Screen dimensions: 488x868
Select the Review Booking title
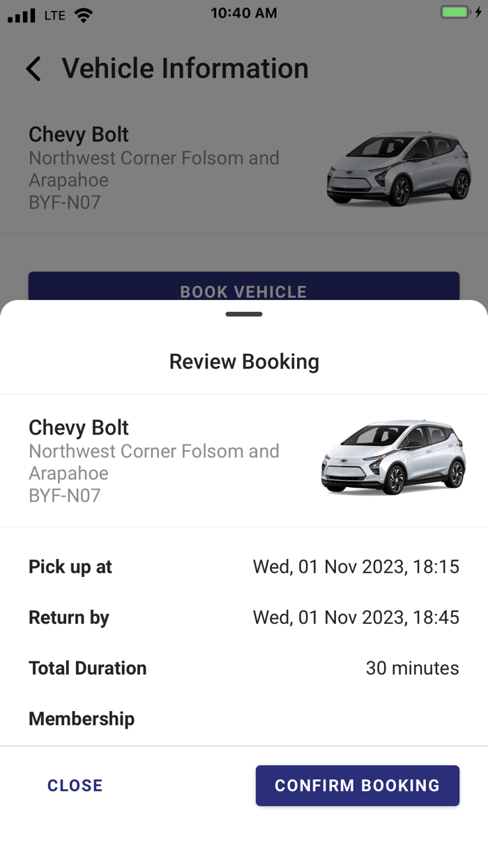click(243, 361)
